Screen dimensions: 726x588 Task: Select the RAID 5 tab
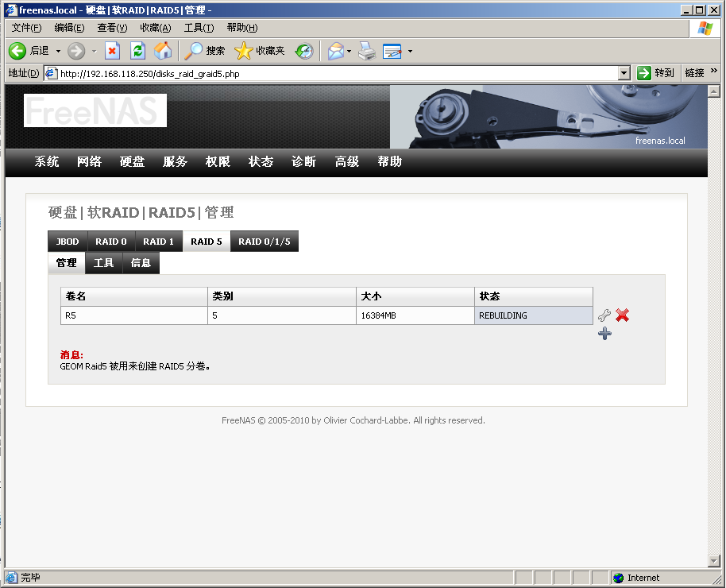207,242
